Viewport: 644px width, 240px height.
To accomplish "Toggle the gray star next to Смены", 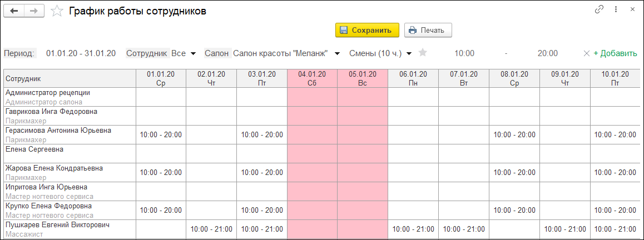I will pos(423,53).
